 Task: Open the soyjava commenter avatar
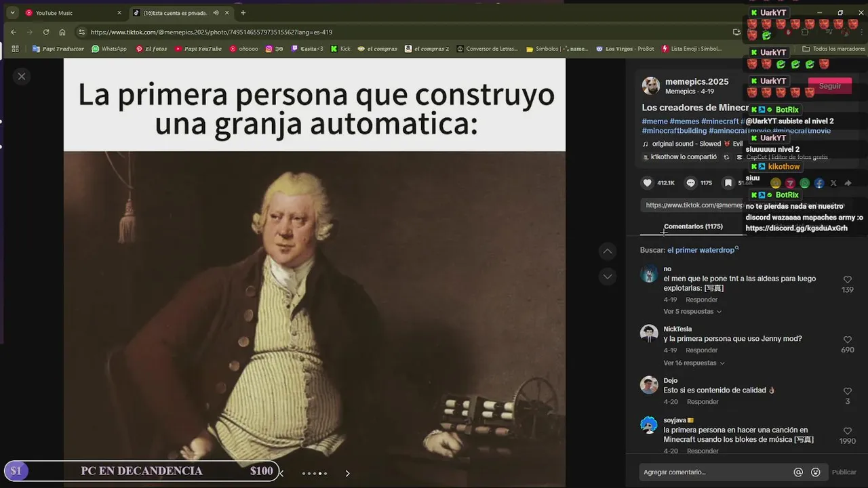[x=649, y=425]
